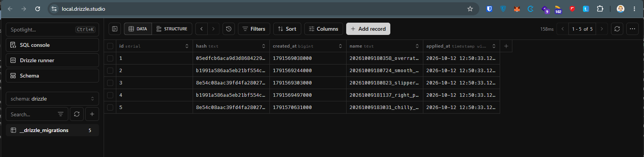Open the history clock icon
This screenshot has width=644, height=157.
(x=229, y=29)
